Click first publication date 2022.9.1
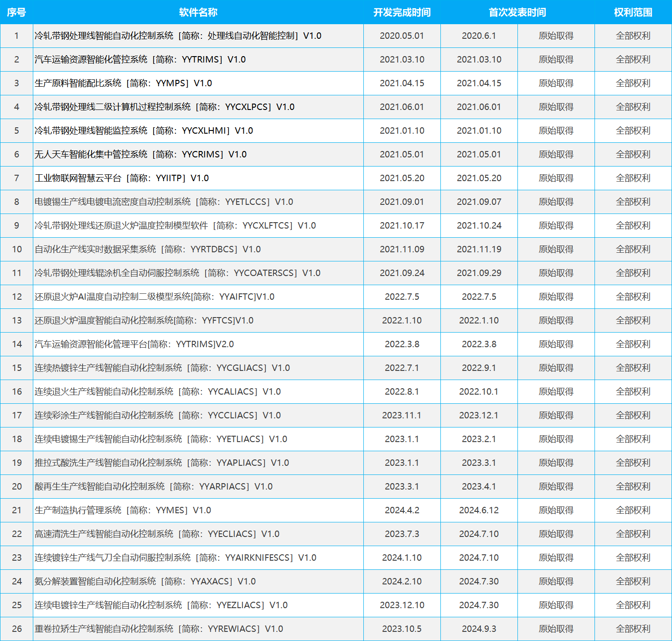 point(479,368)
